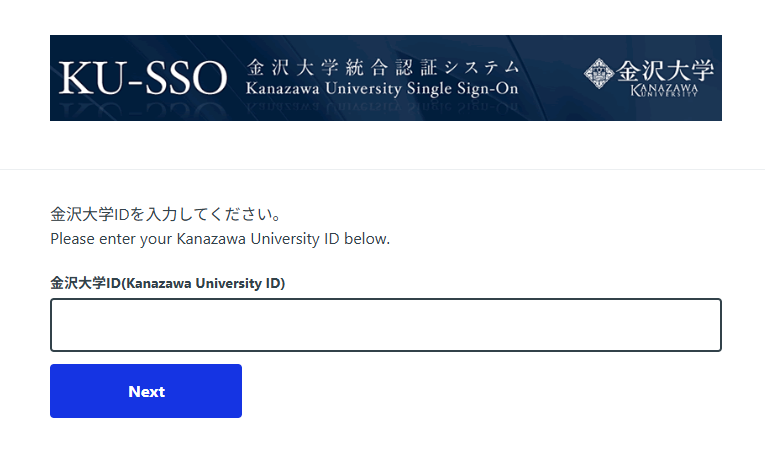Screen dimensions: 765x449
Task: Click the 金沢大学IDを入力してください instruction text
Action: click(x=164, y=215)
